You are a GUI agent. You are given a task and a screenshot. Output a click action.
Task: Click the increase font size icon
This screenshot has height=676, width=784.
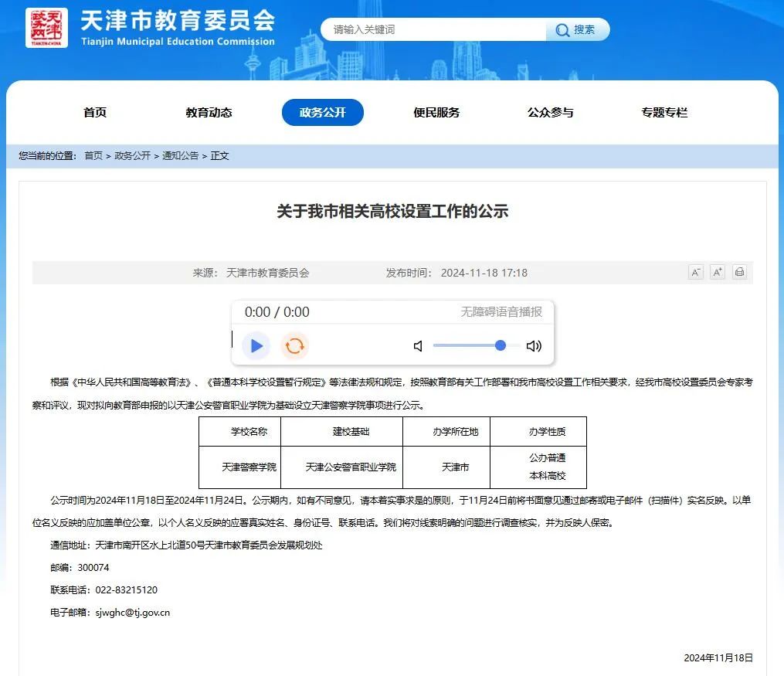click(718, 272)
